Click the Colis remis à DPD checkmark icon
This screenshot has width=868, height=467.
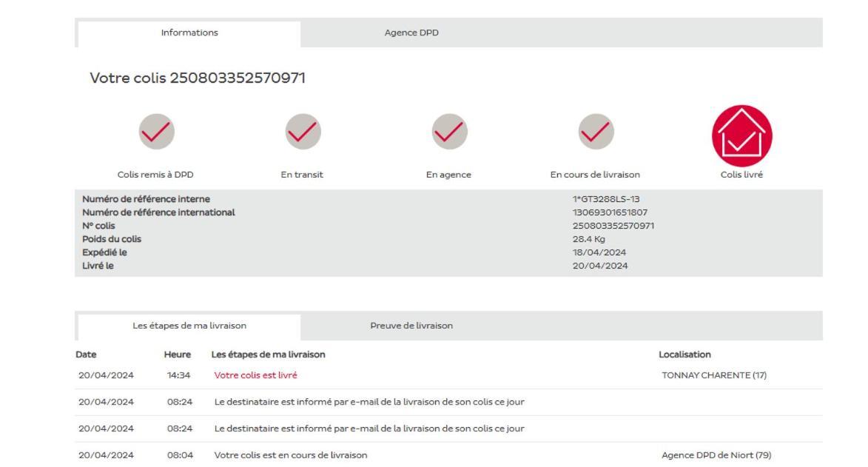click(156, 132)
